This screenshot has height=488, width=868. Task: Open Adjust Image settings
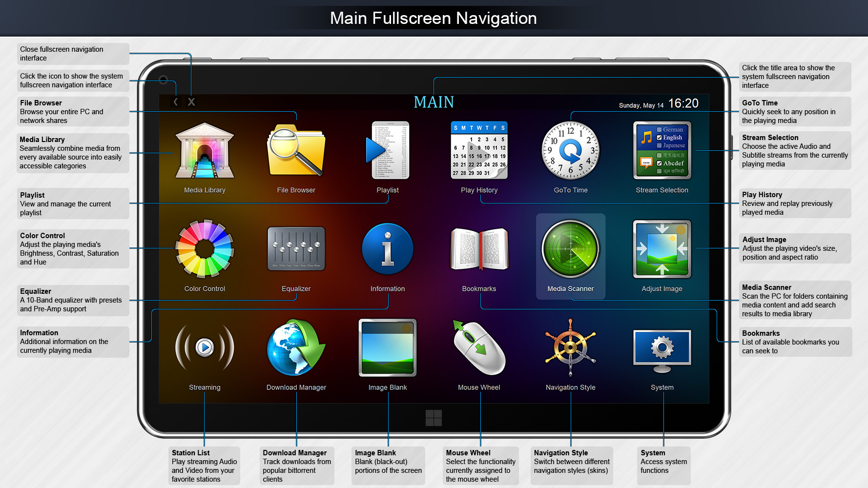[662, 250]
